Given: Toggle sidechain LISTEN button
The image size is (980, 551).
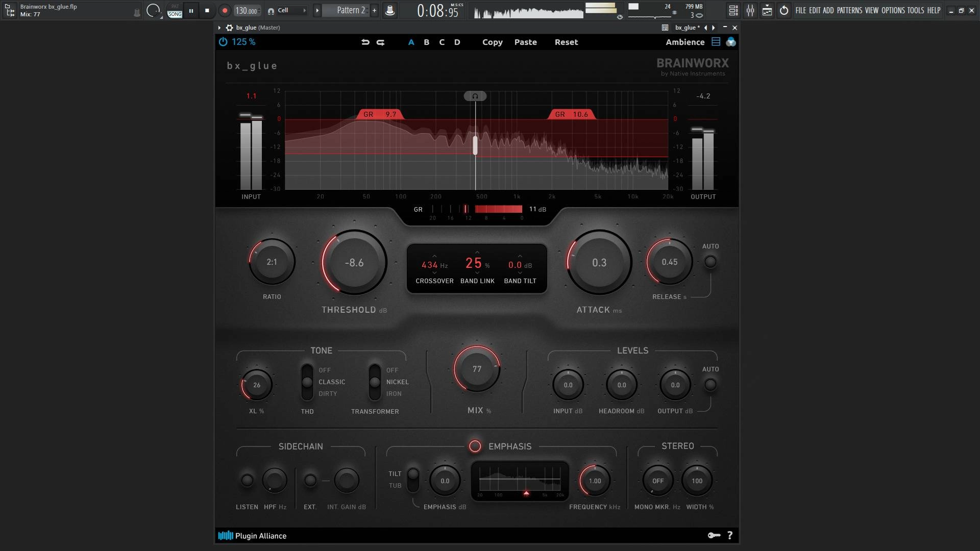Looking at the screenshot, I should click(x=247, y=480).
